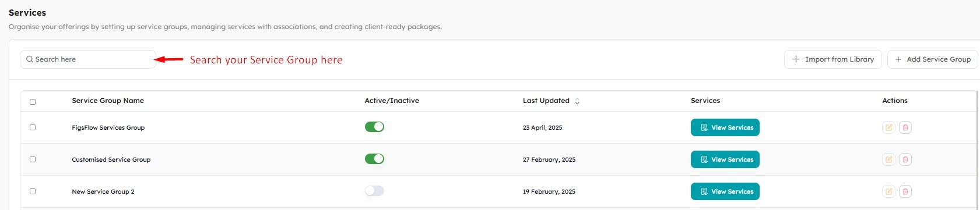Viewport: 980px width, 210px height.
Task: Click the Last Updated column header
Action: (546, 101)
